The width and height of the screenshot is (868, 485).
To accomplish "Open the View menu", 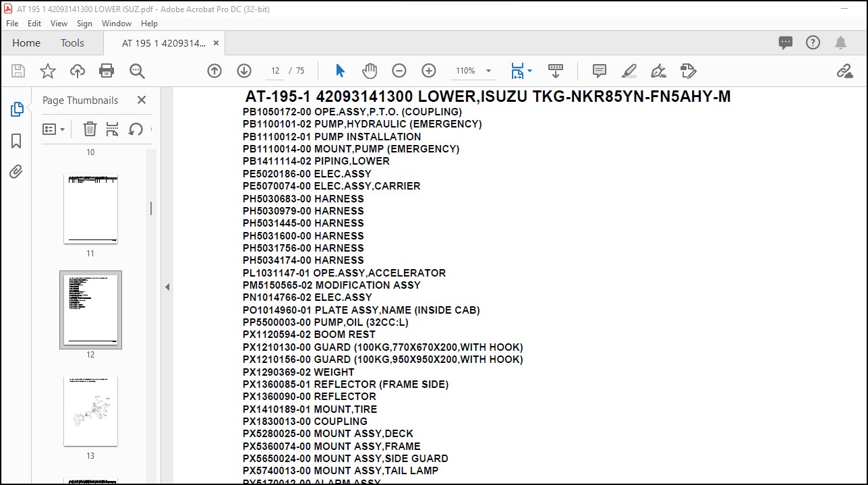I will pos(59,23).
